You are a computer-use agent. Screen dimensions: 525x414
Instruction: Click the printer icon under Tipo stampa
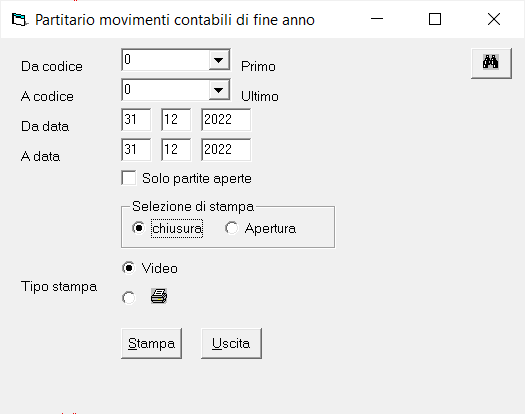pos(159,296)
